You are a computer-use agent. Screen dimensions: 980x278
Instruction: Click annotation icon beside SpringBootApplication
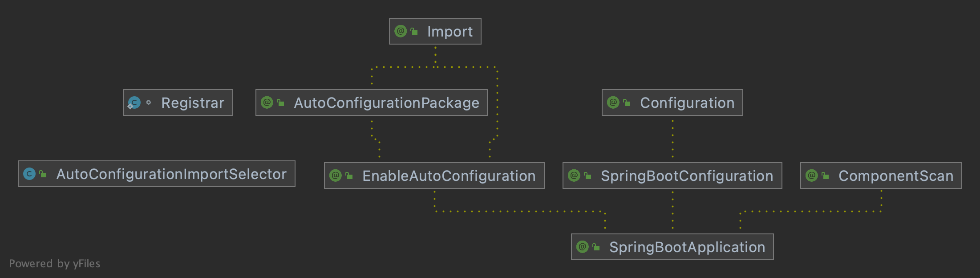point(583,247)
